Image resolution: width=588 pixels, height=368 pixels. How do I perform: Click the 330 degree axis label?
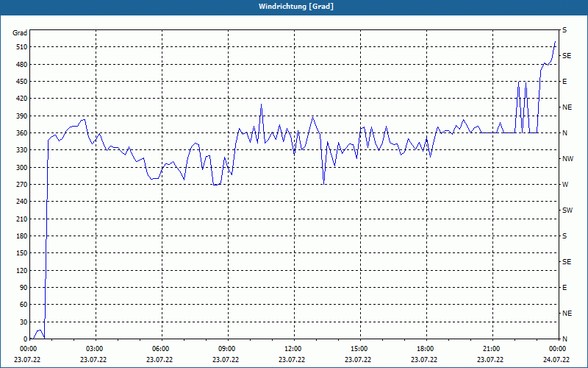click(x=21, y=150)
